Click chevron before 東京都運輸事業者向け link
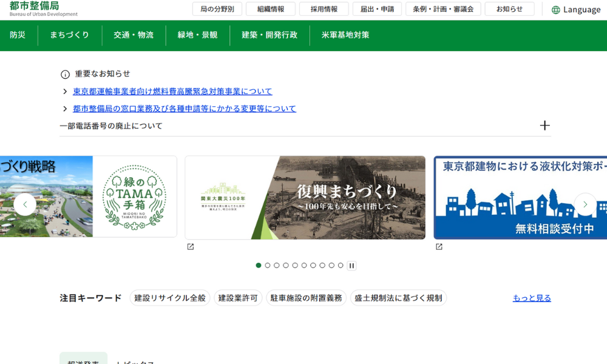607x364 pixels. (x=65, y=91)
